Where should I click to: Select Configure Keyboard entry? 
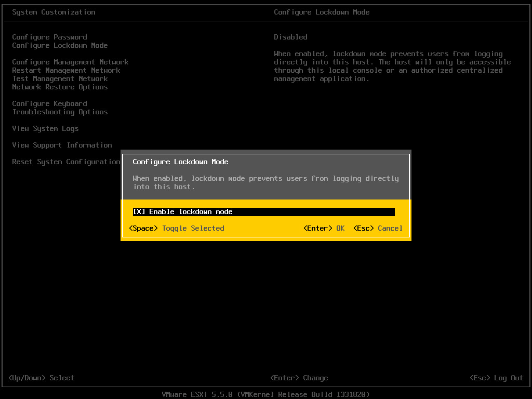49,103
